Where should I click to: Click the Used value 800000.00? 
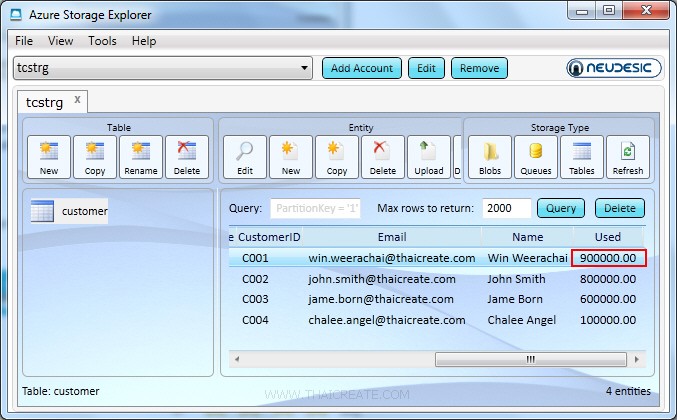click(608, 279)
